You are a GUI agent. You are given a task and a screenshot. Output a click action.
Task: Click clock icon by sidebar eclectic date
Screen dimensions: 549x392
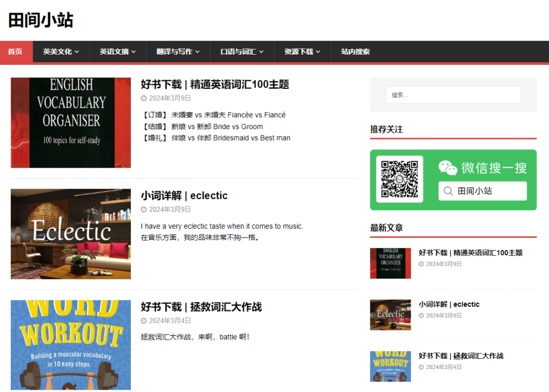point(421,315)
